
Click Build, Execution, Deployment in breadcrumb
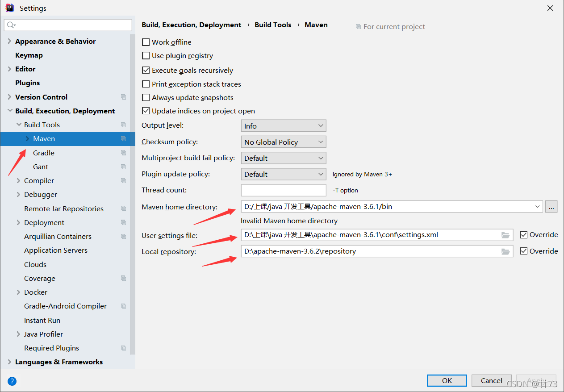192,25
